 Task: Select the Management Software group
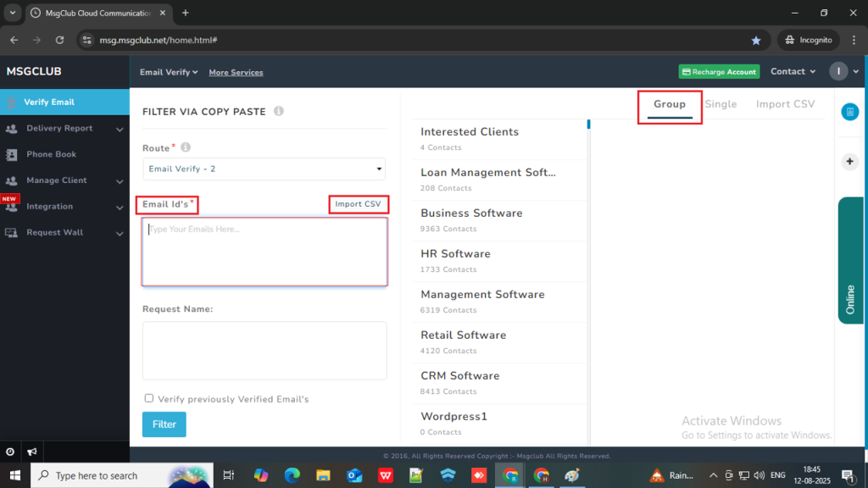pos(500,302)
